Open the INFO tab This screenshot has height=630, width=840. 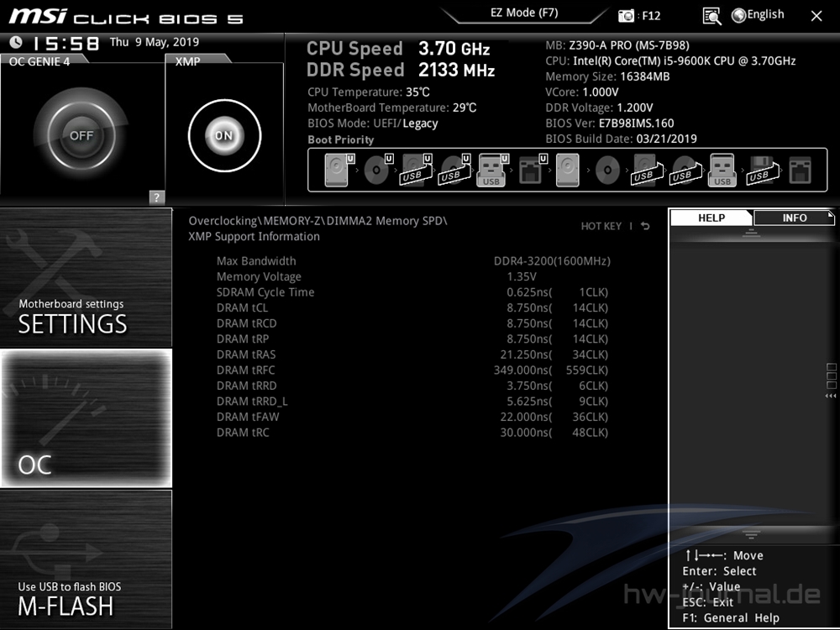coord(794,218)
